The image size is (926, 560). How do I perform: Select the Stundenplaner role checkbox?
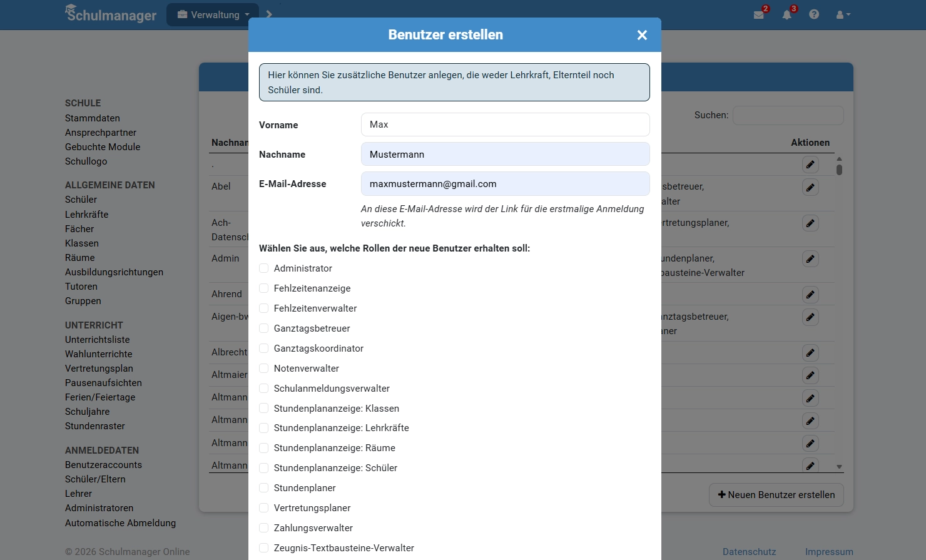(x=264, y=488)
